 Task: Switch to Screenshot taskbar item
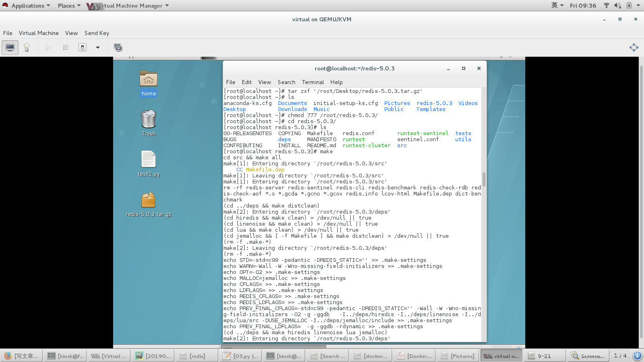(x=588, y=356)
